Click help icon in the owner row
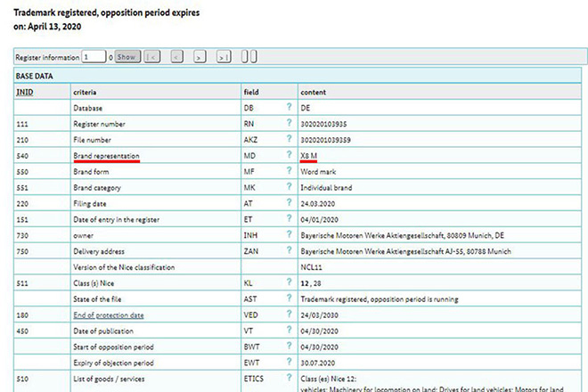588x392 pixels. [x=289, y=235]
